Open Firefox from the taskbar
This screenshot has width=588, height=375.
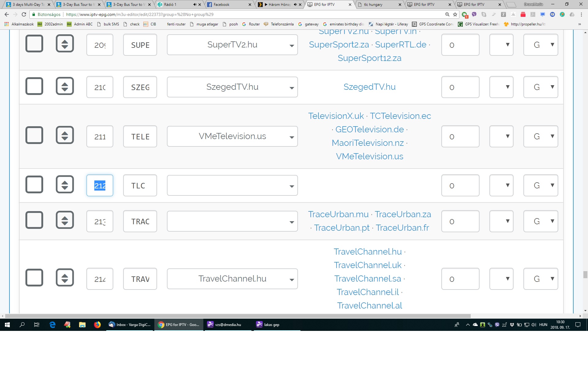pos(97,325)
